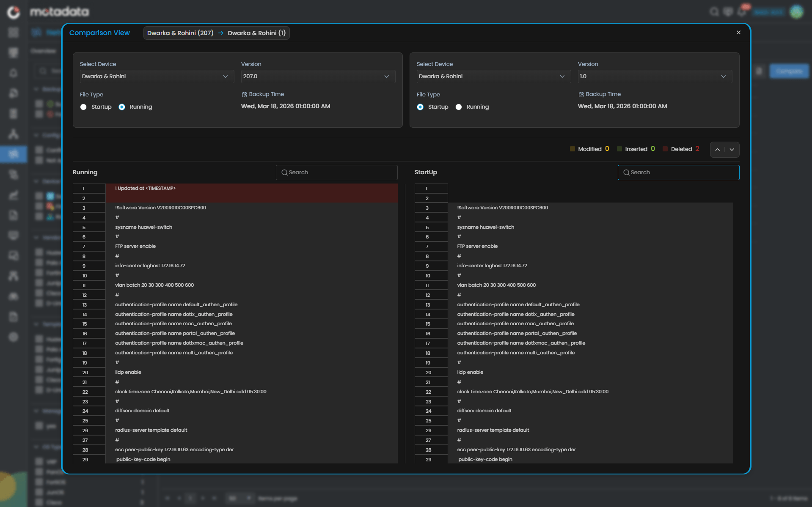Click calendar icon beside left Backup Time
812x507 pixels.
coord(244,95)
